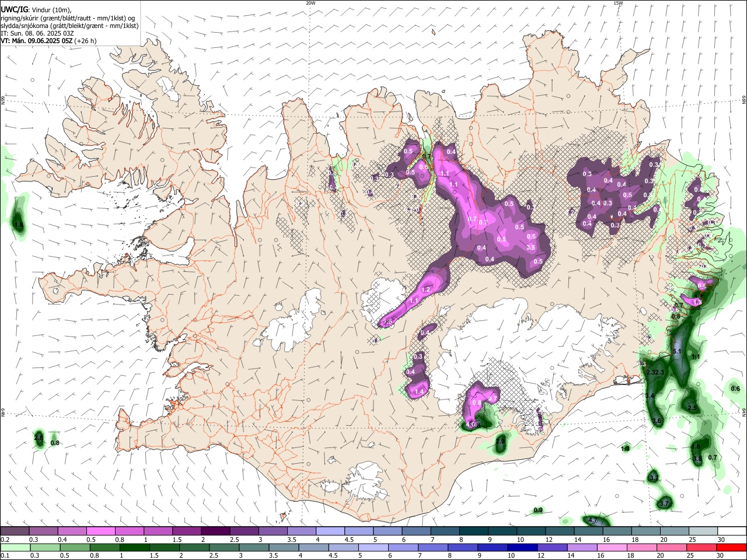Click the darkest green 1 rain swatch

coord(134,547)
